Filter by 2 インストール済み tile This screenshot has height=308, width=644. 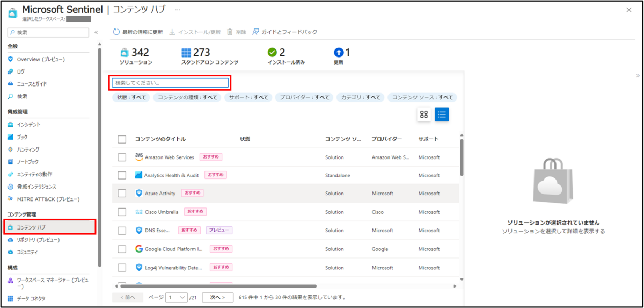[286, 56]
